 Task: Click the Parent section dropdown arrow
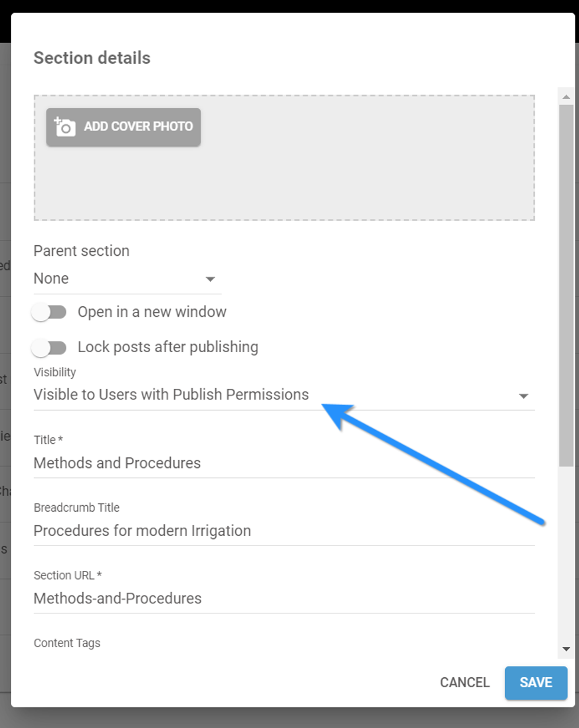210,279
